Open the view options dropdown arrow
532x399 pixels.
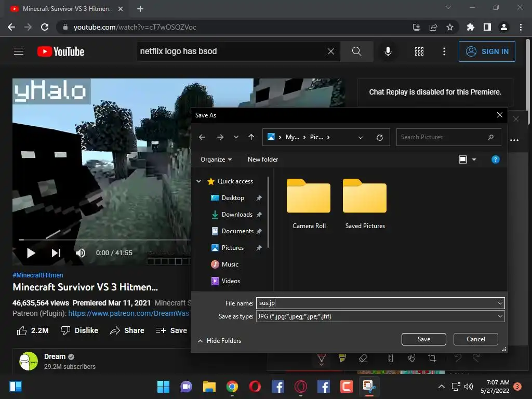tap(474, 159)
